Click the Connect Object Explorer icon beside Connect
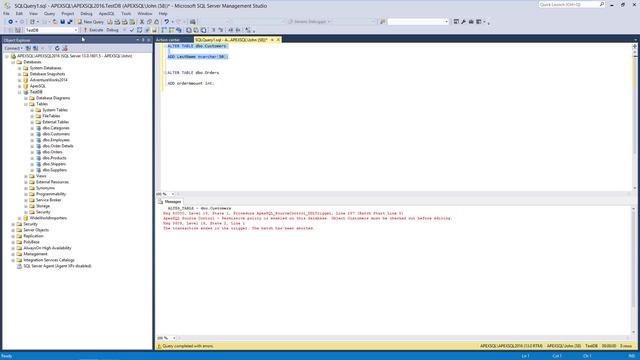This screenshot has width=640, height=360. click(x=28, y=48)
